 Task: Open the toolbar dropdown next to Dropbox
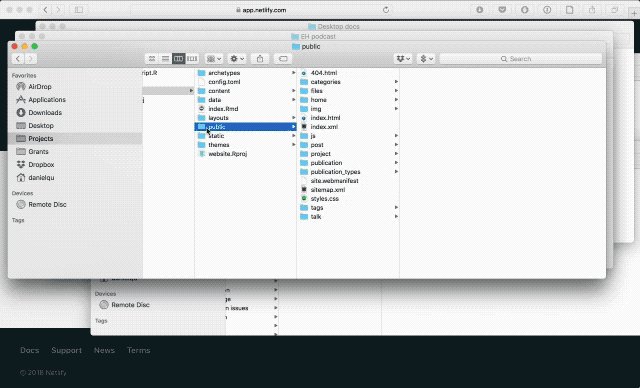pyautogui.click(x=426, y=59)
